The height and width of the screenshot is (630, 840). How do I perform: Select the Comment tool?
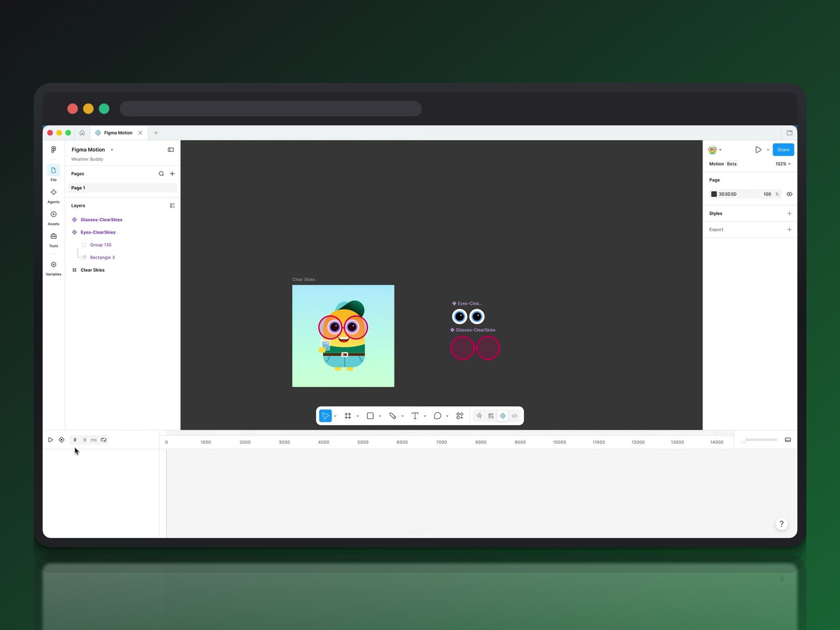pos(437,416)
